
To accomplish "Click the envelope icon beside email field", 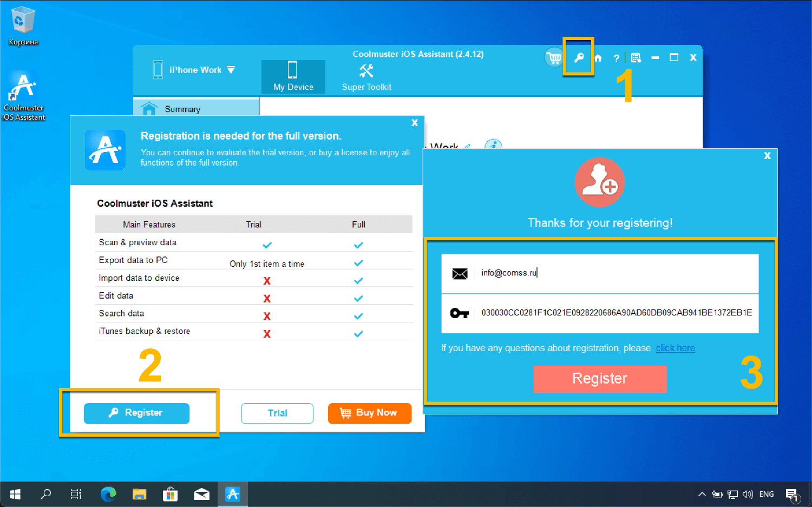I will click(x=460, y=274).
